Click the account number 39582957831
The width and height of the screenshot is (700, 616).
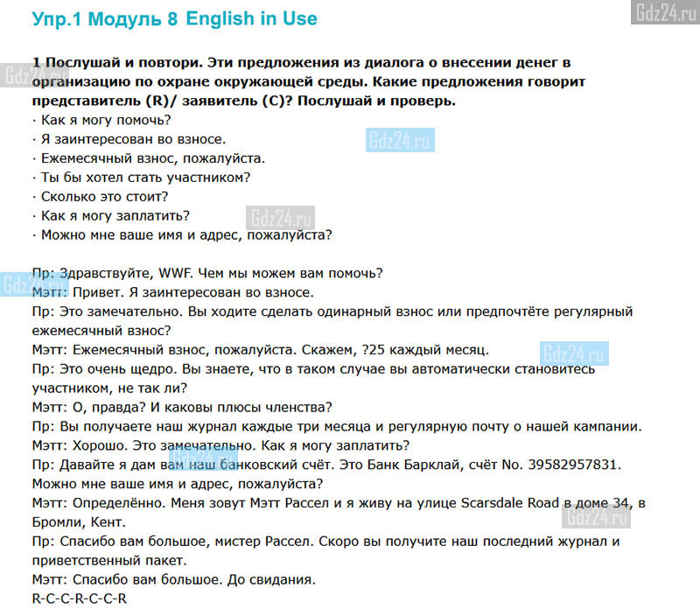(573, 465)
